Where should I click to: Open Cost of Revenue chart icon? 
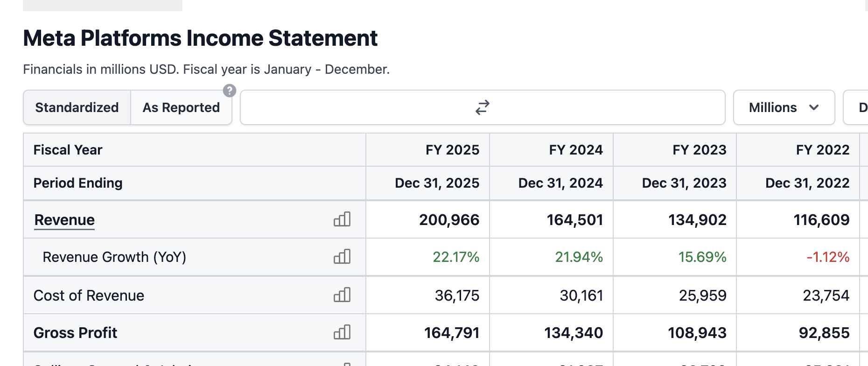342,295
